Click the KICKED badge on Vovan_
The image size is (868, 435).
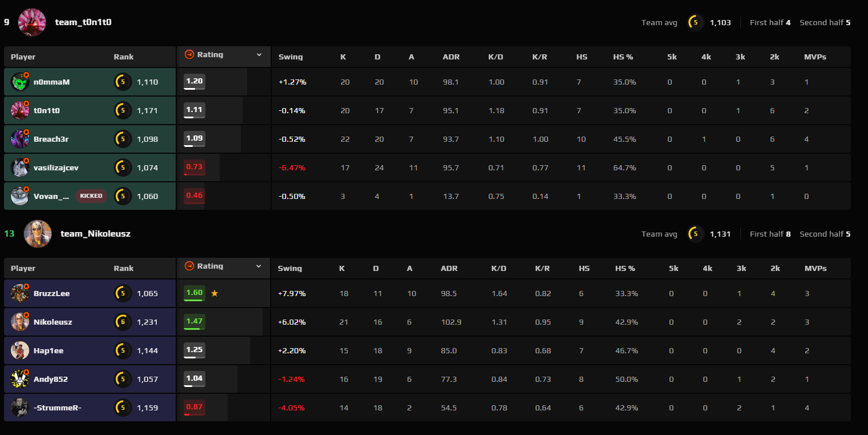91,196
